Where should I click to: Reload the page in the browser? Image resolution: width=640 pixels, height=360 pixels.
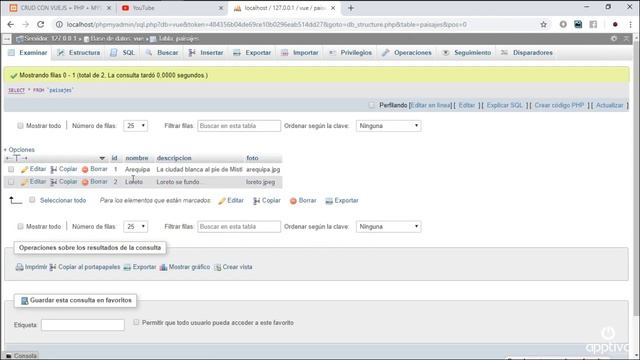40,24
